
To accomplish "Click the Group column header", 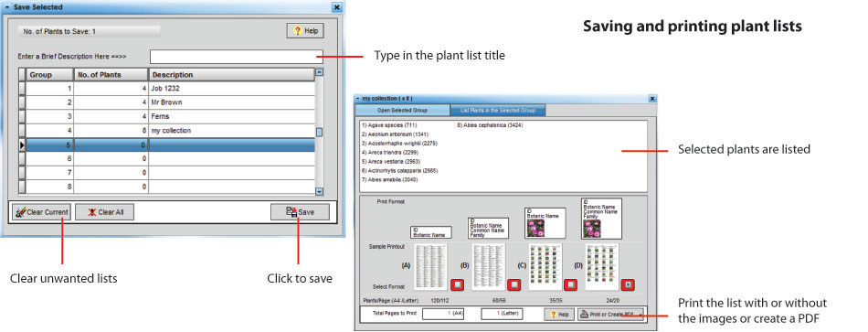I will (50, 75).
